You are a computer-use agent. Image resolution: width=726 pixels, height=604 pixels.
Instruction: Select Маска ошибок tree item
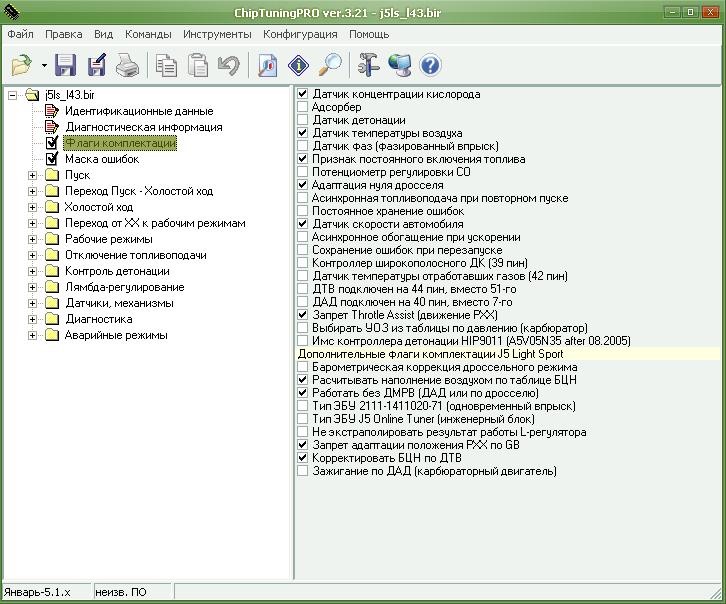102,159
